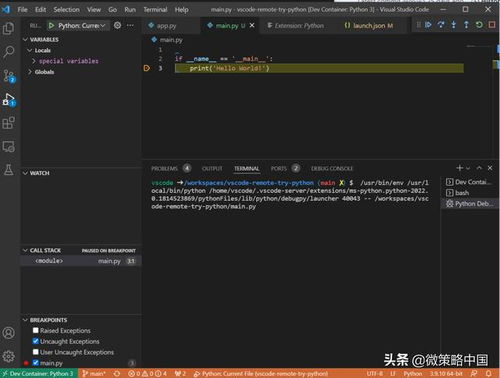Select the <module> call stack frame
500x378 pixels.
click(x=81, y=261)
